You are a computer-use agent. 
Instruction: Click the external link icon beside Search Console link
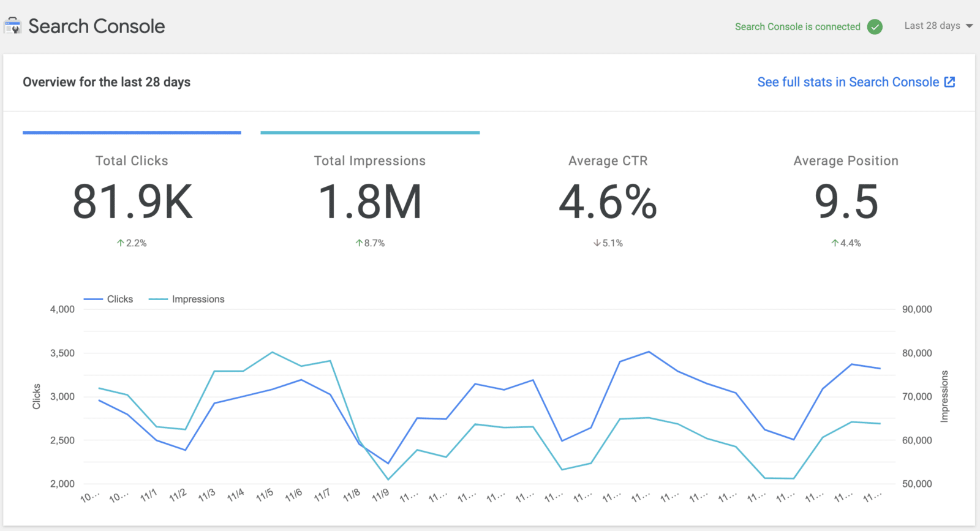949,82
